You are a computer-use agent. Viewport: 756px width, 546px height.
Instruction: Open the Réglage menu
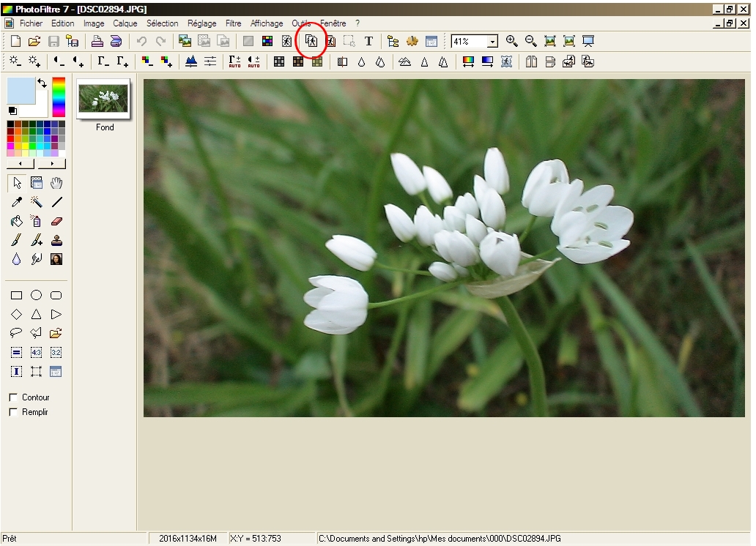[201, 23]
